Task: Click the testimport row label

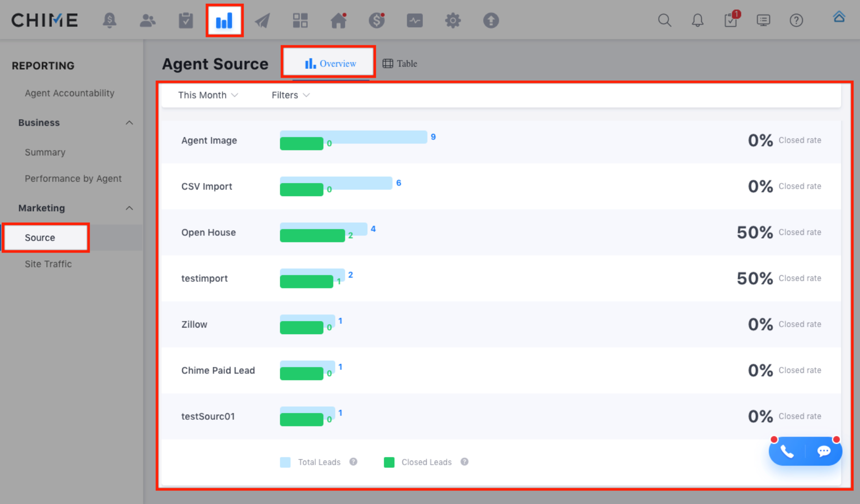Action: 204,278
